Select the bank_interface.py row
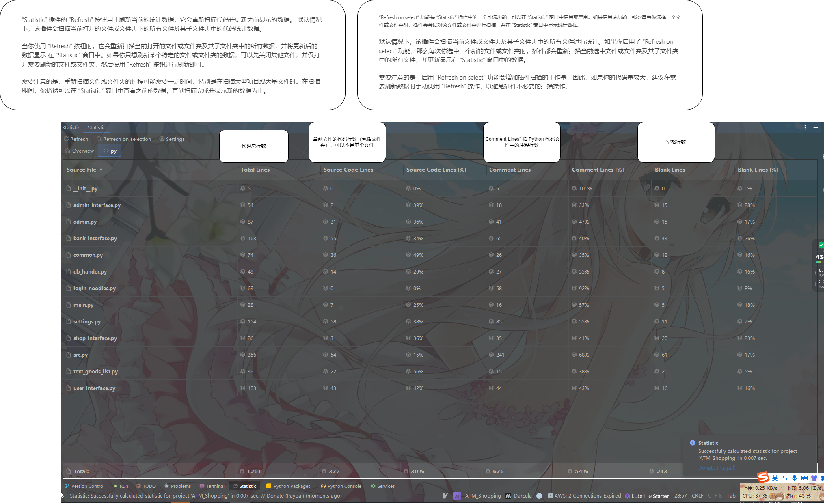This screenshot has width=825, height=504. click(x=95, y=238)
